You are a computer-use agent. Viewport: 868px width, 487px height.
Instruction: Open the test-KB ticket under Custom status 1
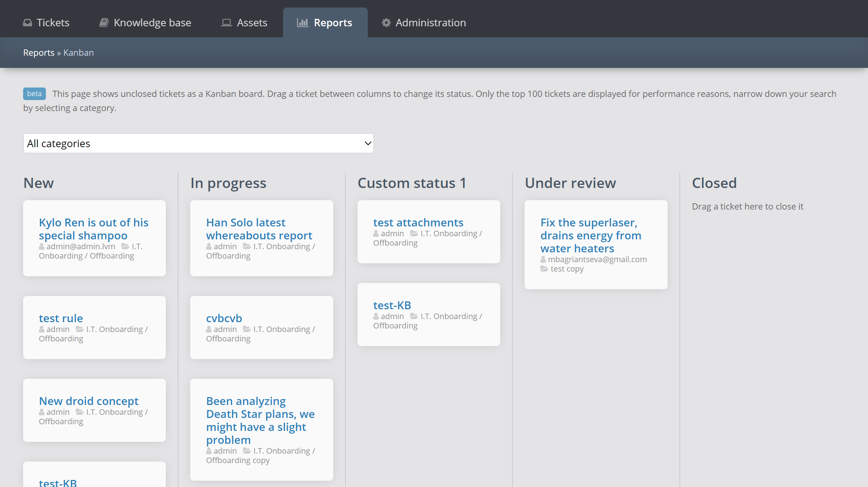point(392,305)
